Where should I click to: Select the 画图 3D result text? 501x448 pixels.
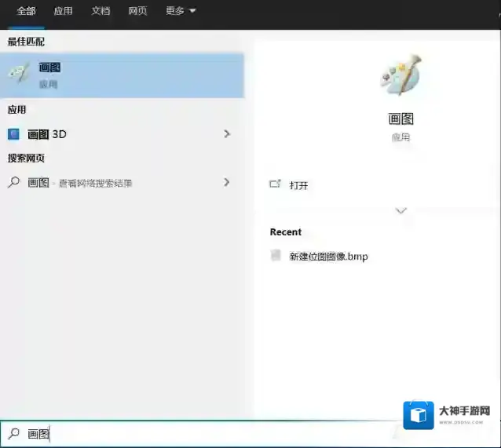pyautogui.click(x=47, y=134)
